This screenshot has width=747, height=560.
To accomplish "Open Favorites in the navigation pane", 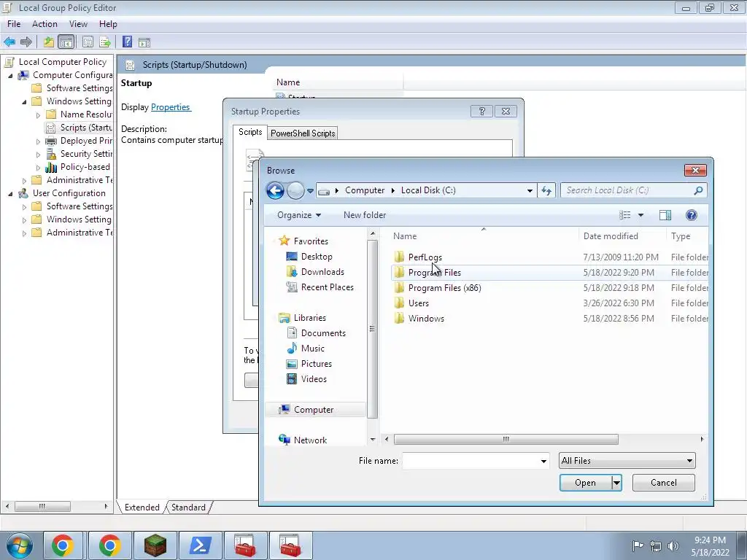I will [x=311, y=241].
